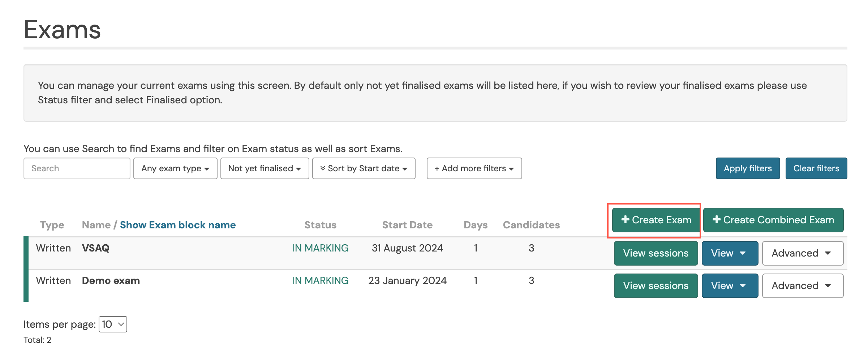The width and height of the screenshot is (868, 357).
Task: Open the Not yet finalised status filter
Action: pyautogui.click(x=264, y=168)
